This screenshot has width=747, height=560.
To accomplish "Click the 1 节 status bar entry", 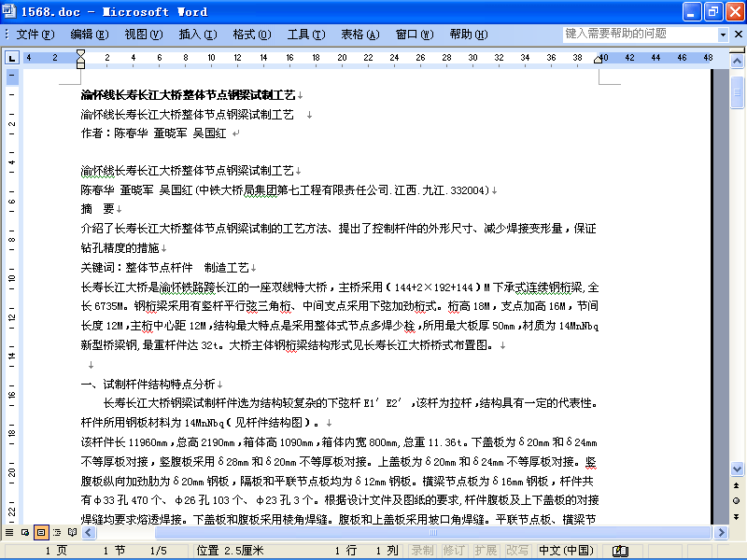I will point(114,551).
